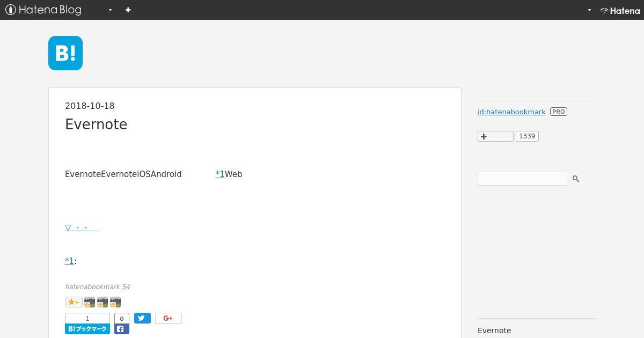Screen dimensions: 644x338
Task: Open the id:hatenabookmark profile link
Action: 511,112
